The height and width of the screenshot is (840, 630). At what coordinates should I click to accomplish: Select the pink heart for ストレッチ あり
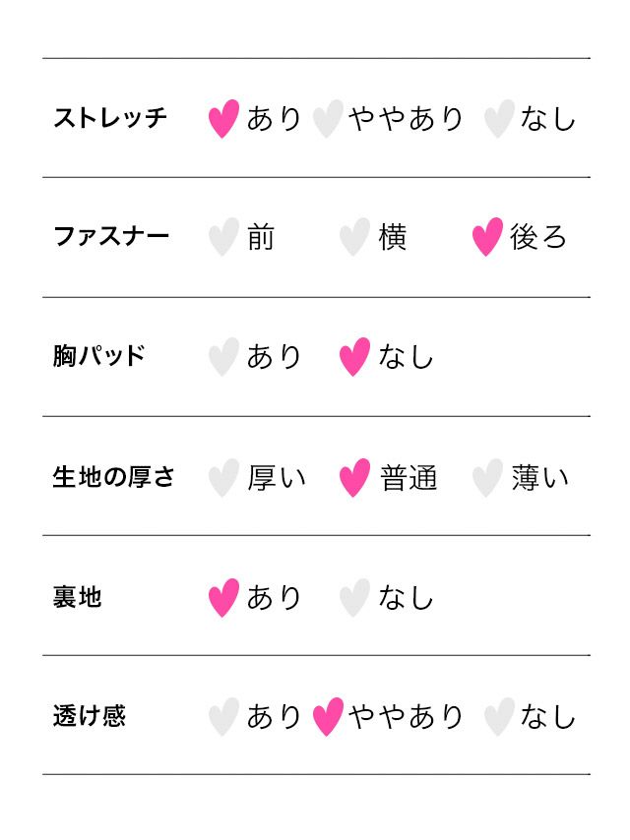(x=223, y=118)
